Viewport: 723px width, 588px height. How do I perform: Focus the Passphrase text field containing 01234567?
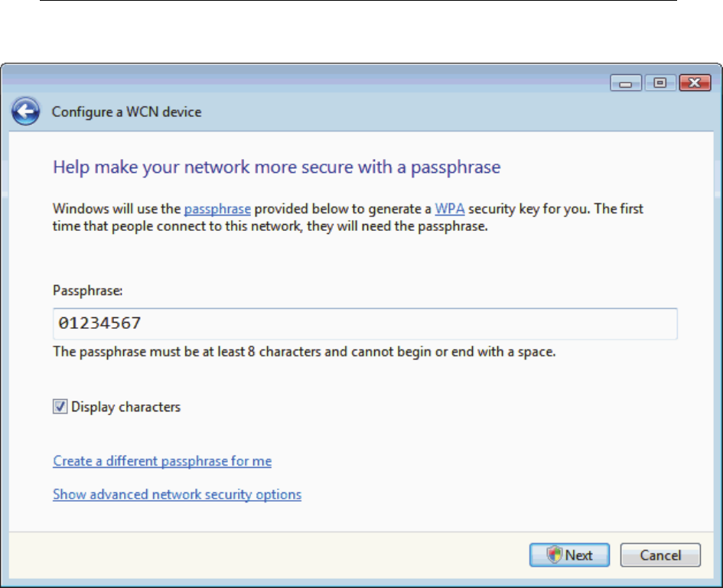point(364,323)
